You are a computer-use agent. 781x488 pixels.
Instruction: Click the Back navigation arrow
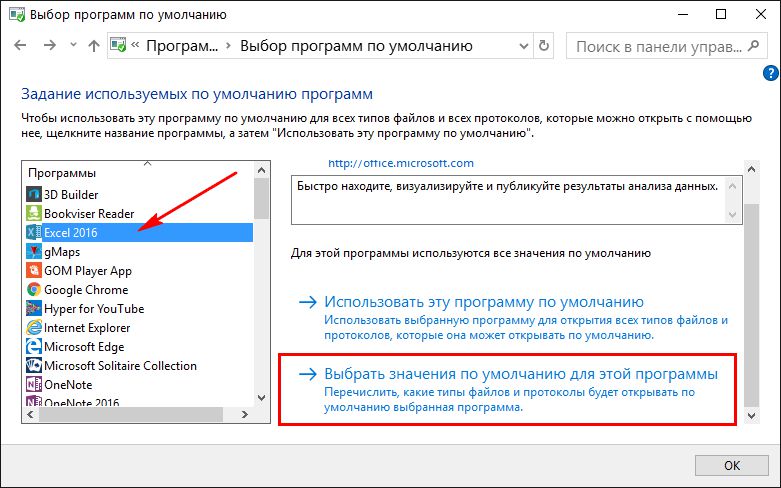[21, 46]
